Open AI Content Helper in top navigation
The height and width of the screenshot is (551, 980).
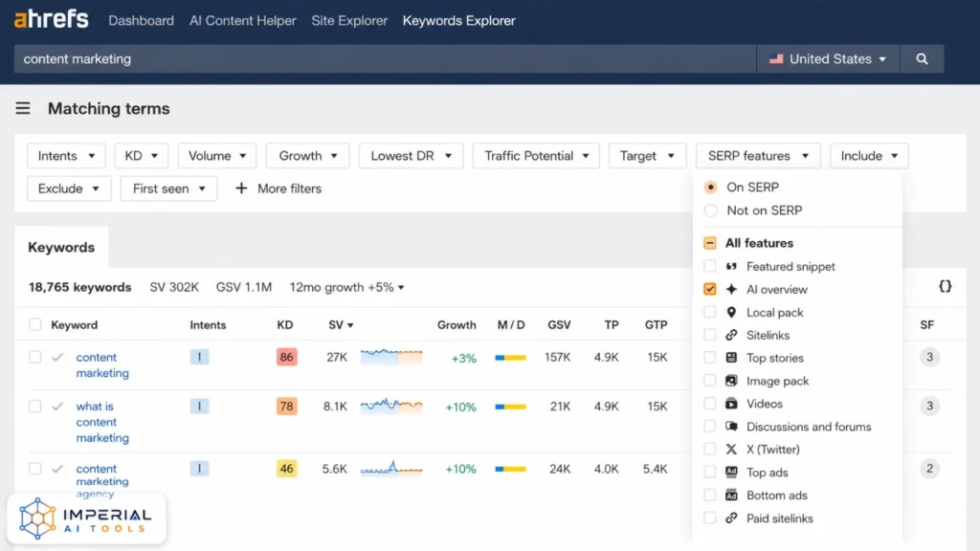coord(242,21)
